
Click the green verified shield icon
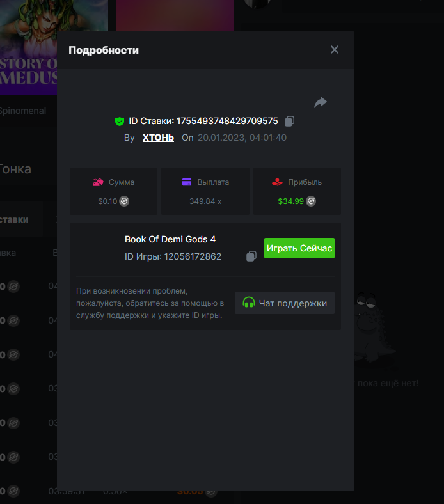click(x=120, y=121)
